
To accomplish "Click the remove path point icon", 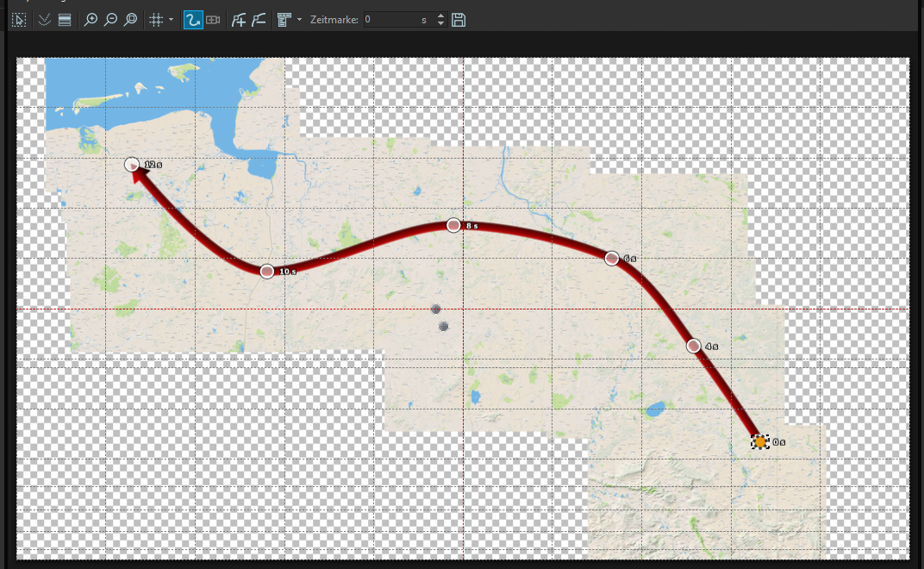I will tap(259, 19).
